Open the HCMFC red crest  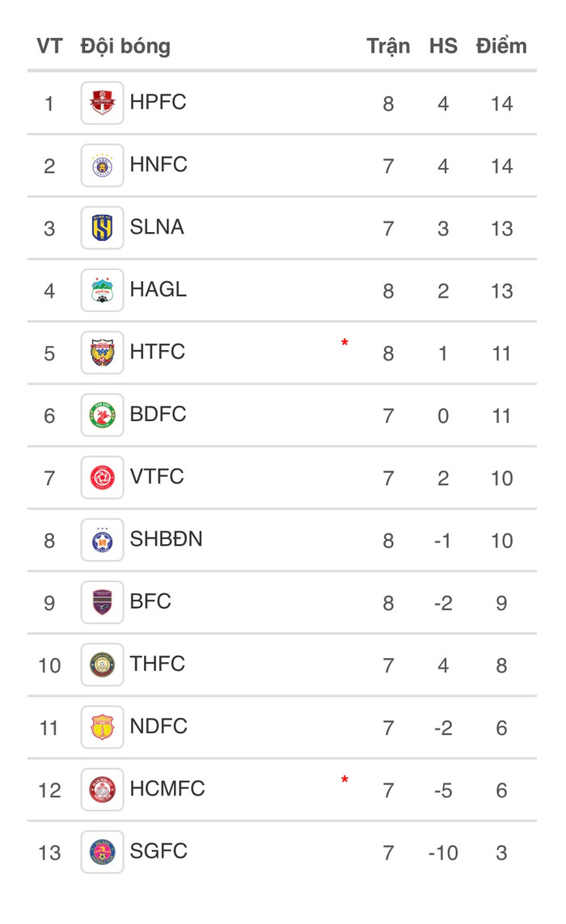[102, 791]
